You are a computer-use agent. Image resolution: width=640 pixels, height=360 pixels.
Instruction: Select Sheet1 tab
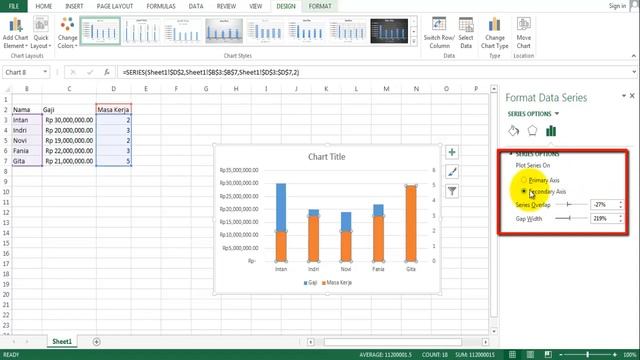(62, 342)
